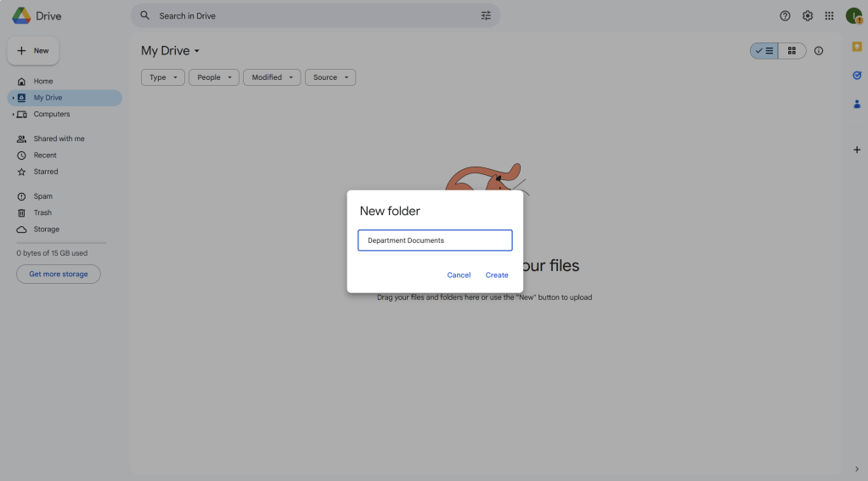Go to Shared with me

59,139
